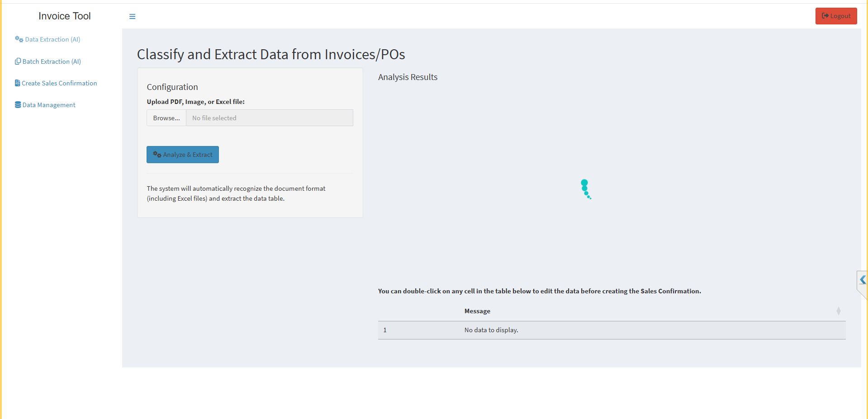The height and width of the screenshot is (419, 868).
Task: Click the copy icon beside Batch Extraction
Action: 18,61
